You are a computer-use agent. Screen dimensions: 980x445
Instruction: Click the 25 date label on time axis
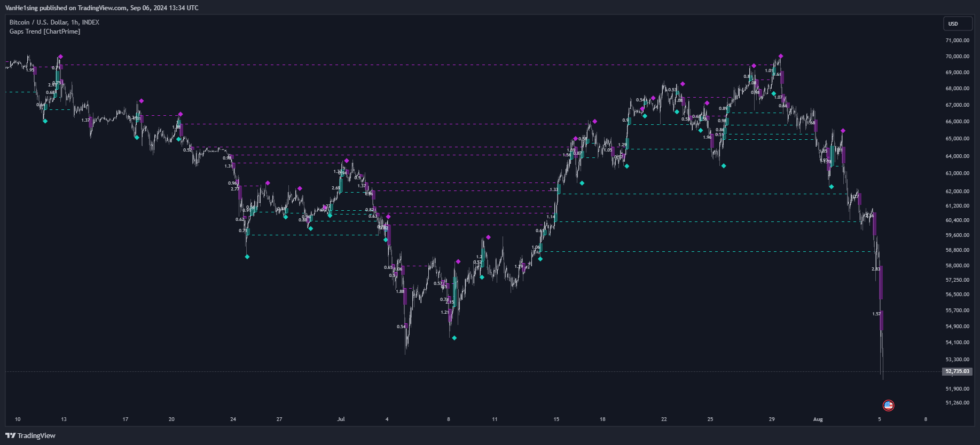coord(710,419)
